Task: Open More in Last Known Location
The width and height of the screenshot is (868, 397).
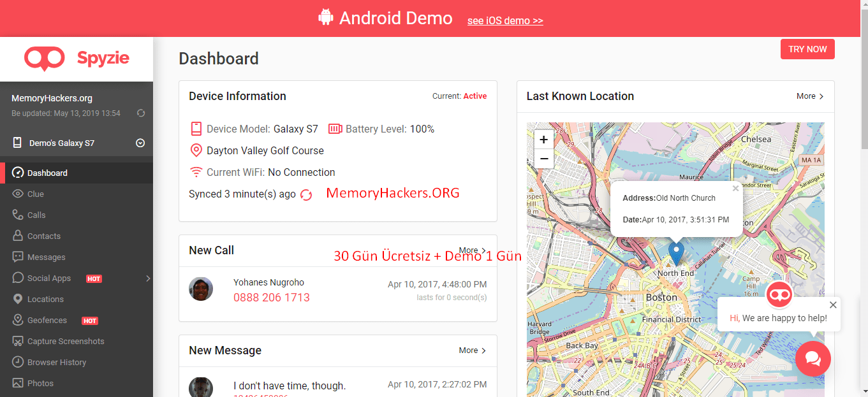Action: coord(810,96)
